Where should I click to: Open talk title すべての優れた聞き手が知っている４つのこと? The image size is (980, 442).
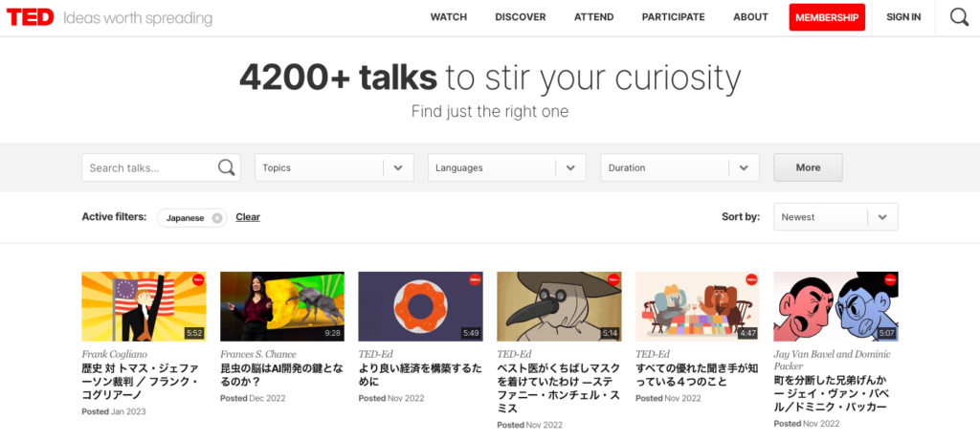pos(697,375)
